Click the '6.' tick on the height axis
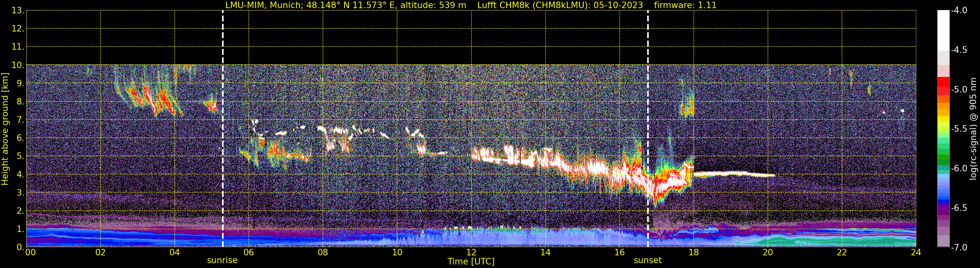 pos(20,138)
